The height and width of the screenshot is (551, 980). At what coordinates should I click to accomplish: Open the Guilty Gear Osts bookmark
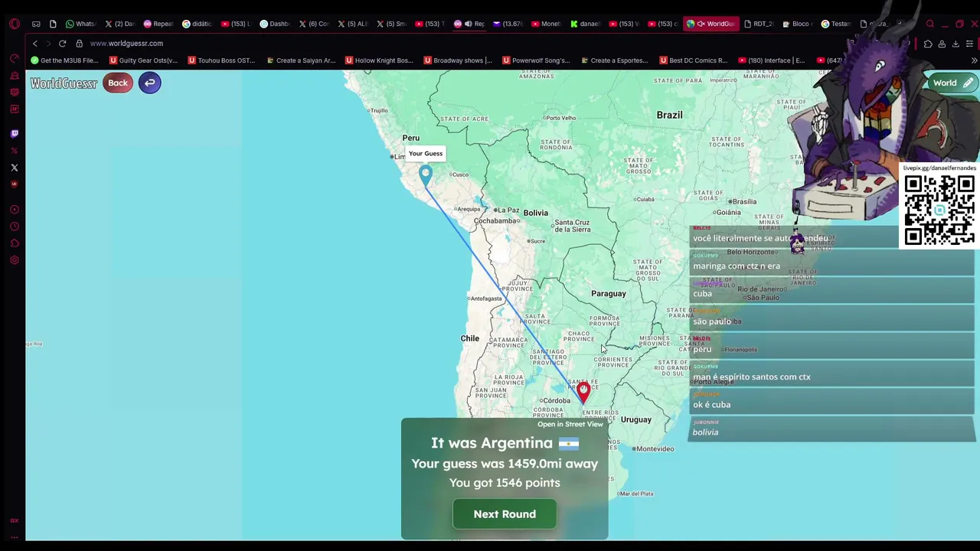pos(143,60)
